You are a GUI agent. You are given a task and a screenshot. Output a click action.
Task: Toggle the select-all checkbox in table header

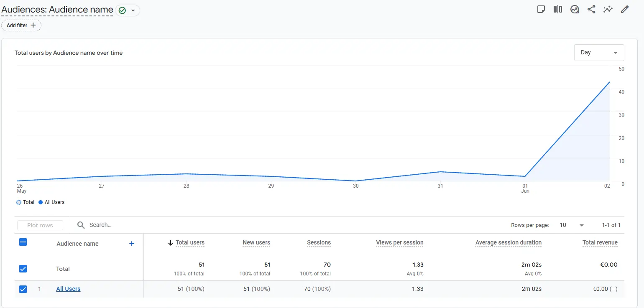coord(23,242)
